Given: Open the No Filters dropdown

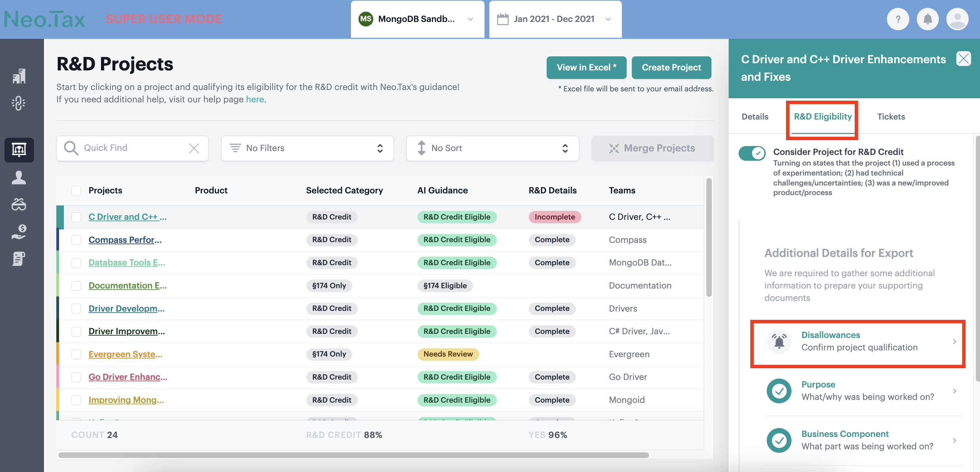Looking at the screenshot, I should [x=307, y=148].
